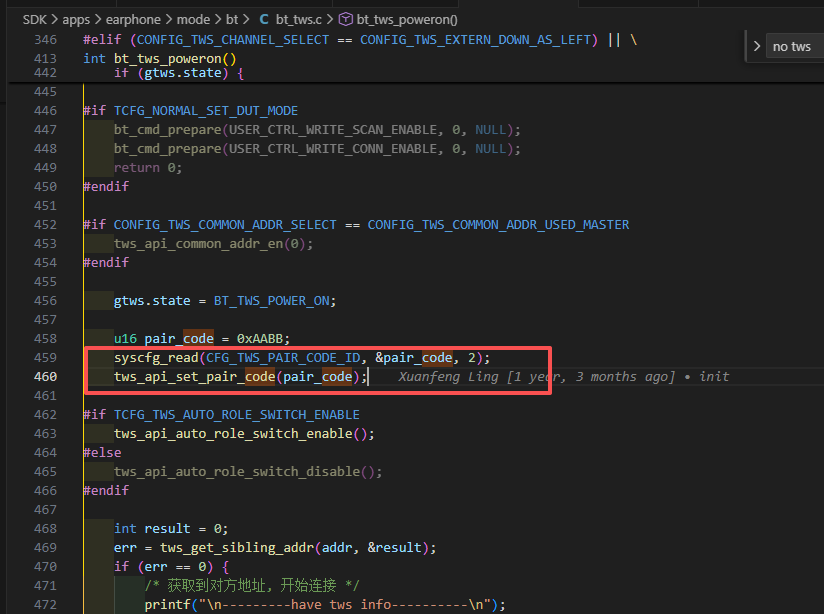Click tws_api_auto_role_switch_disable call
The height and width of the screenshot is (614, 824).
[x=237, y=471]
